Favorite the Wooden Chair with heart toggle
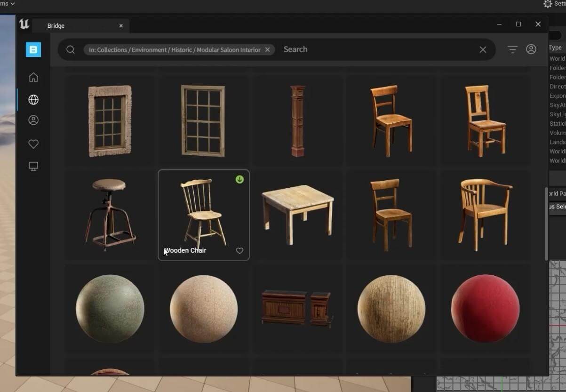 pos(239,251)
